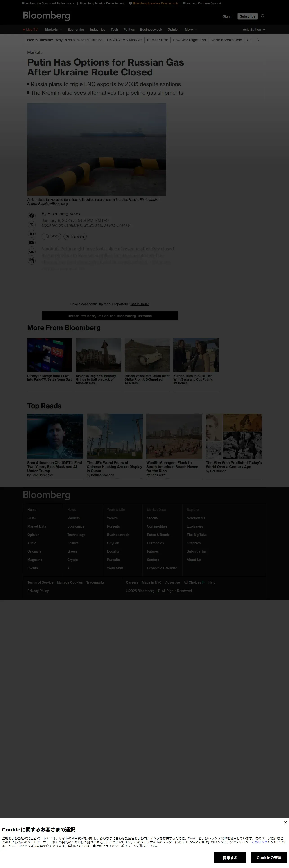Open footer Newsletters link
289x868 pixels.
tap(196, 518)
